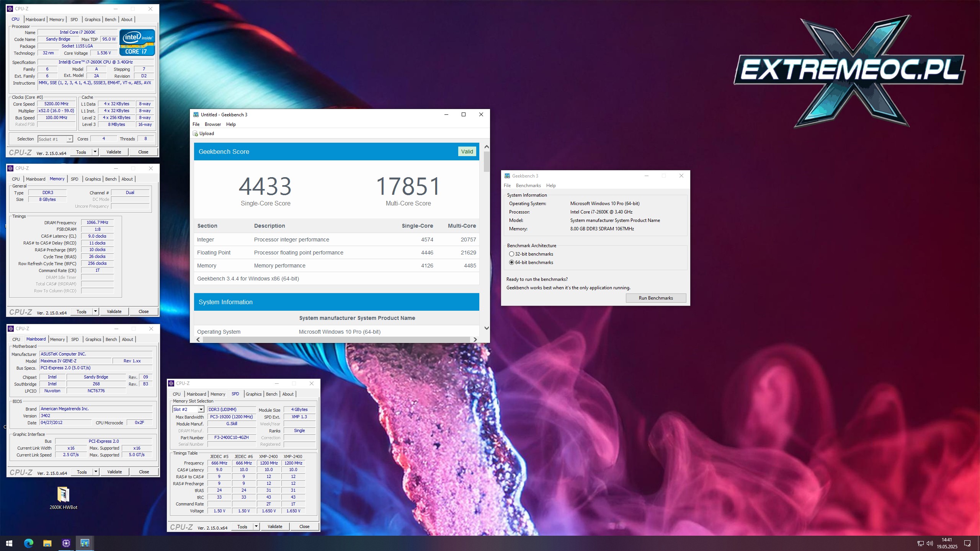The width and height of the screenshot is (980, 551).
Task: Click scroll down arrow in Geekbench results
Action: coord(487,328)
